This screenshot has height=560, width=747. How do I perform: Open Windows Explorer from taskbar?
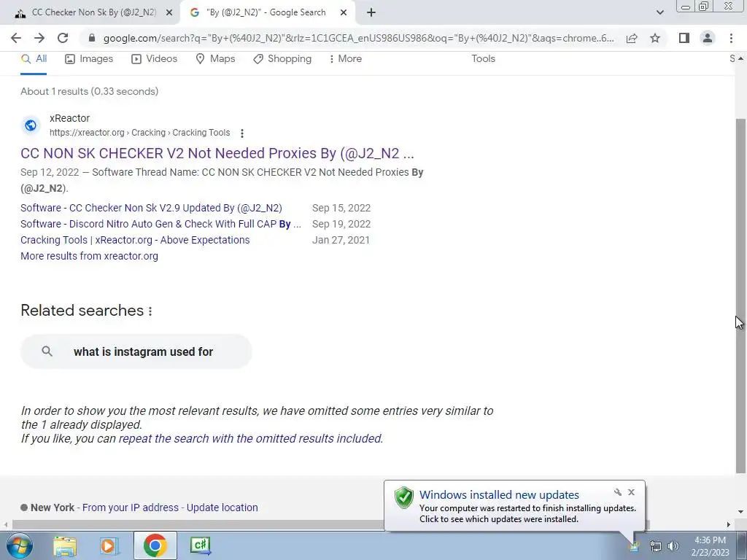pos(64,545)
